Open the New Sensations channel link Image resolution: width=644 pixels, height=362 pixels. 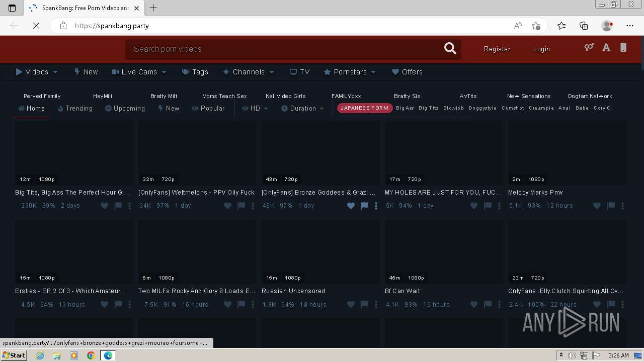pyautogui.click(x=529, y=96)
